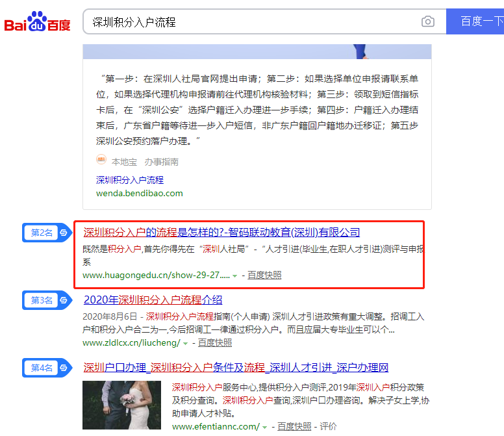Viewport: 504px width, 436px height.
Task: Click 本地宝 source name text
Action: click(x=124, y=162)
